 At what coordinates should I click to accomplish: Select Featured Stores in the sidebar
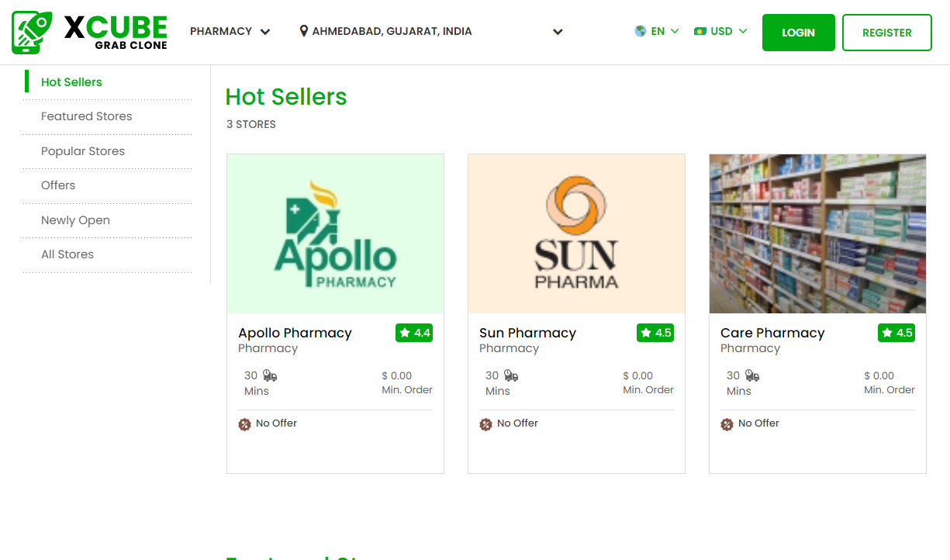tap(86, 116)
